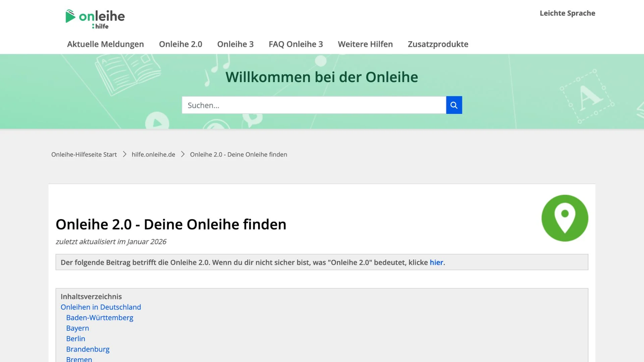
Task: Click the Onleihe hilfe logo
Action: point(95,19)
